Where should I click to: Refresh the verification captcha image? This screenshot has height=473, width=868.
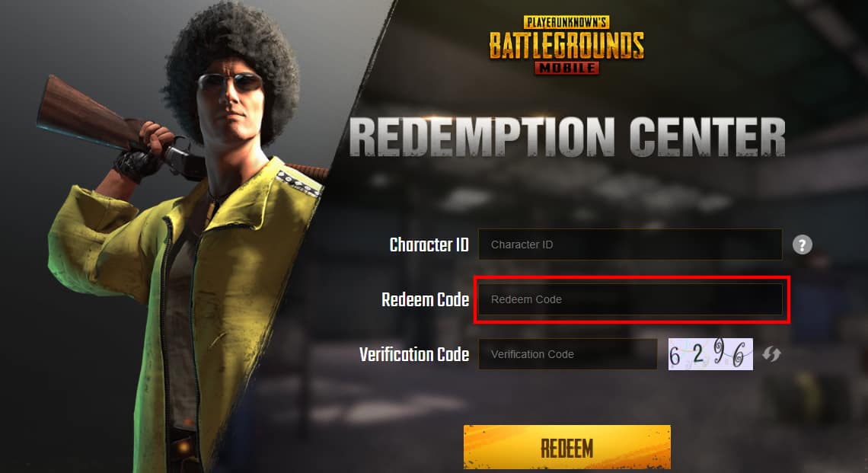click(x=771, y=354)
